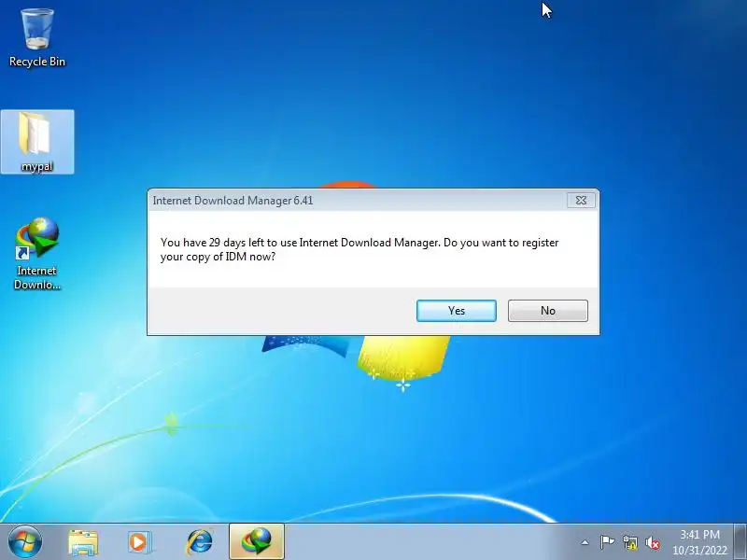The width and height of the screenshot is (747, 560).
Task: Open Windows Explorer from the taskbar
Action: (x=83, y=542)
